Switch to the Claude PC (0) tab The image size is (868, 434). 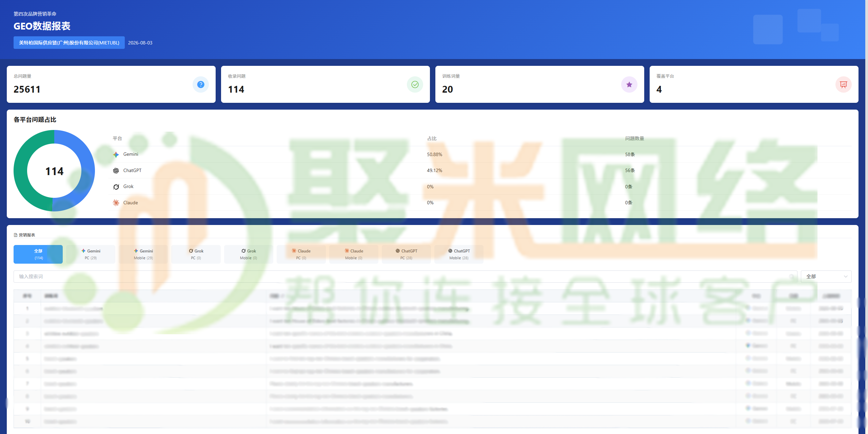pos(301,254)
